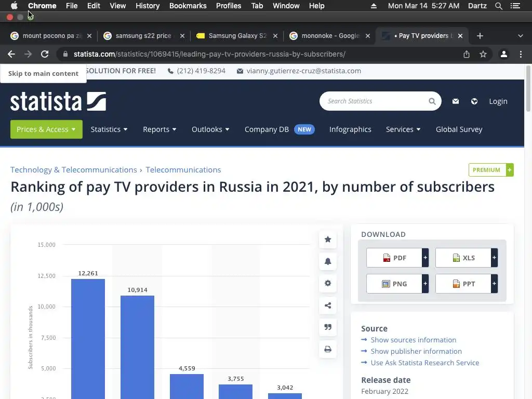
Task: Open the Apple menu
Action: point(14,6)
